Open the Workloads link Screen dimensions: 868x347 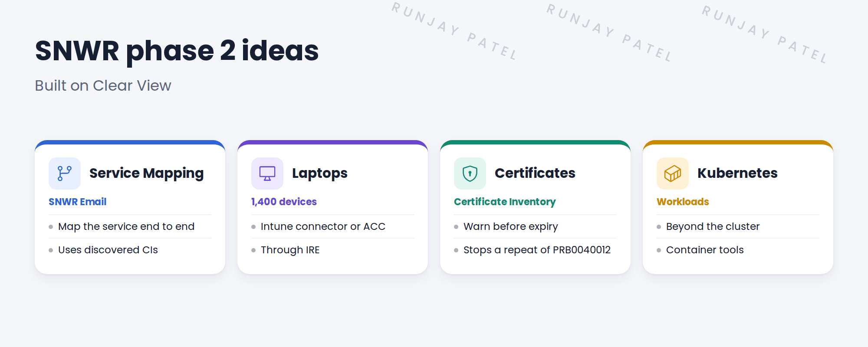pyautogui.click(x=683, y=202)
